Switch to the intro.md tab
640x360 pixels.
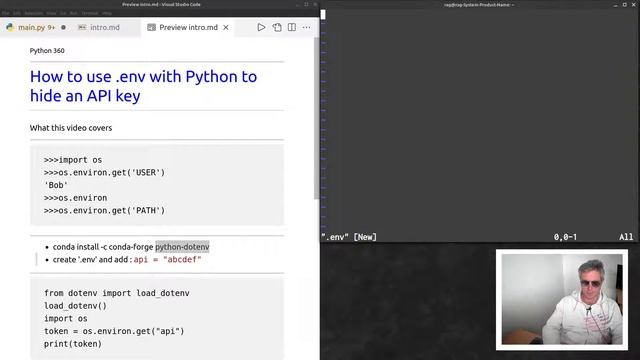point(105,27)
